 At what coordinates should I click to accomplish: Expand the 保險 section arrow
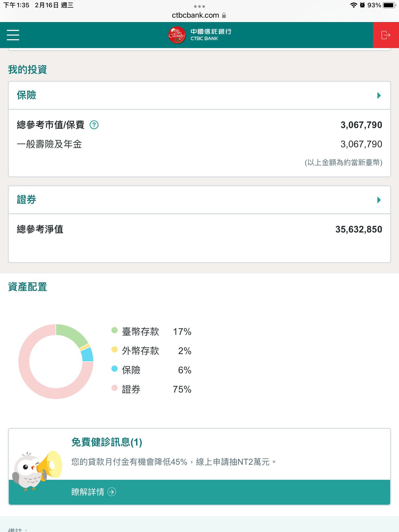coord(379,96)
